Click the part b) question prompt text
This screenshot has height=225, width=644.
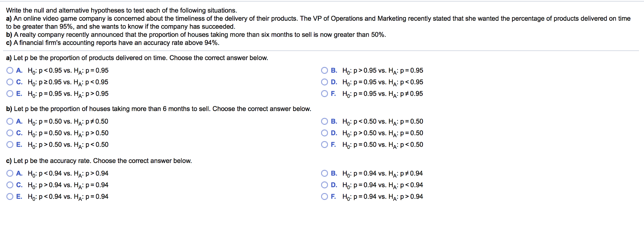tap(157, 109)
